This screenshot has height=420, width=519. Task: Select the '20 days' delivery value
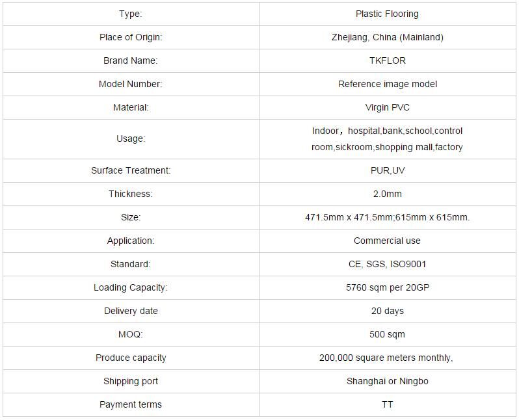pyautogui.click(x=387, y=311)
